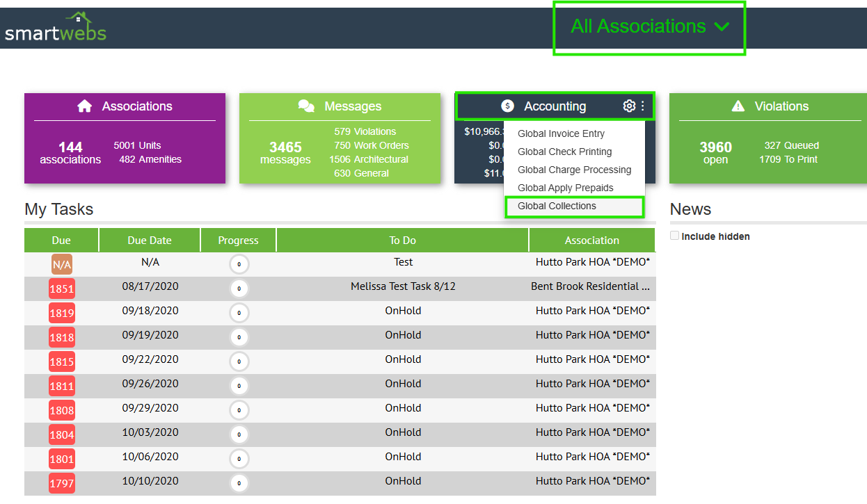Select Global Collections from the menu
Viewport: 867px width, 504px height.
(x=557, y=206)
